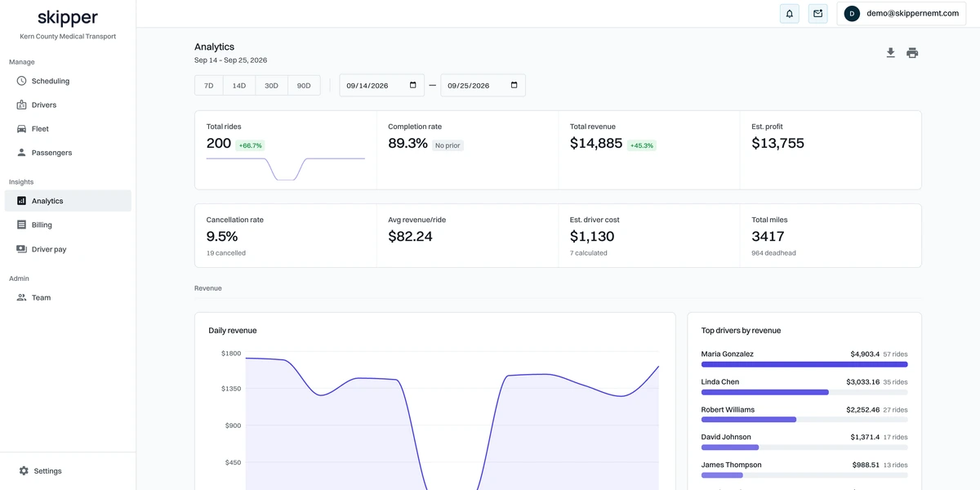Click the Total rides sparkline
The height and width of the screenshot is (490, 980).
286,168
